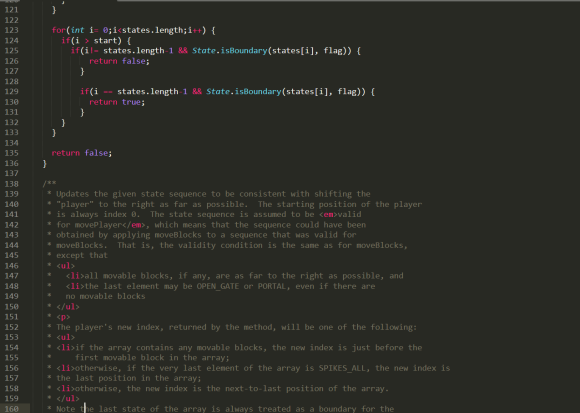Click 'return true;' statement on line 130
580x413 pixels.
(x=117, y=102)
